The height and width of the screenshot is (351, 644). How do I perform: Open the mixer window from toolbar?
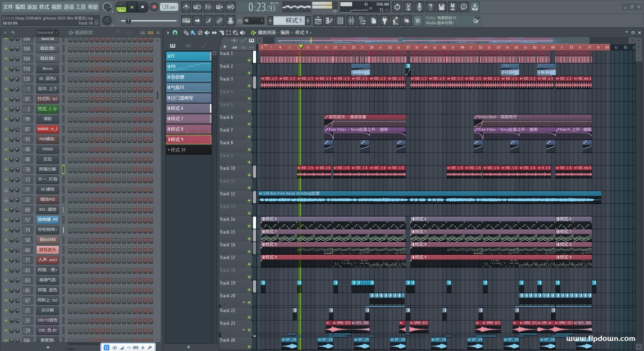(x=351, y=21)
